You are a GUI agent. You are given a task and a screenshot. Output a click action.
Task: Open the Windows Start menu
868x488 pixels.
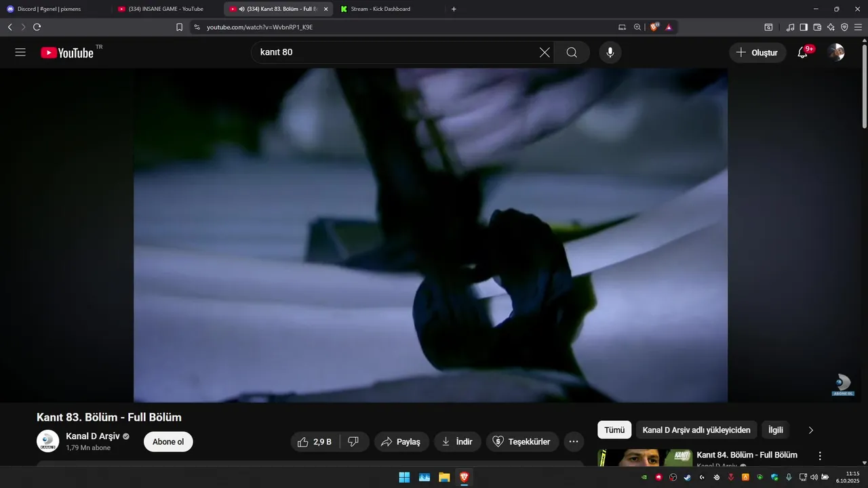pos(404,477)
